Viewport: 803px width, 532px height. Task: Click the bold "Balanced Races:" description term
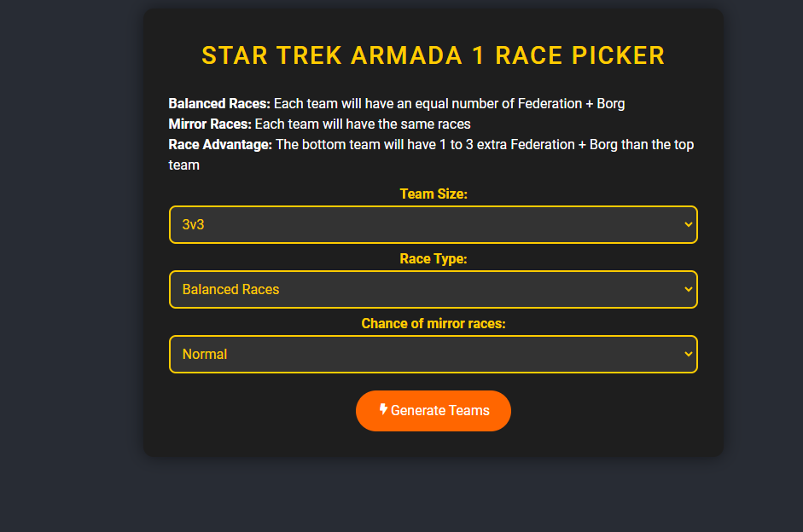click(x=219, y=103)
